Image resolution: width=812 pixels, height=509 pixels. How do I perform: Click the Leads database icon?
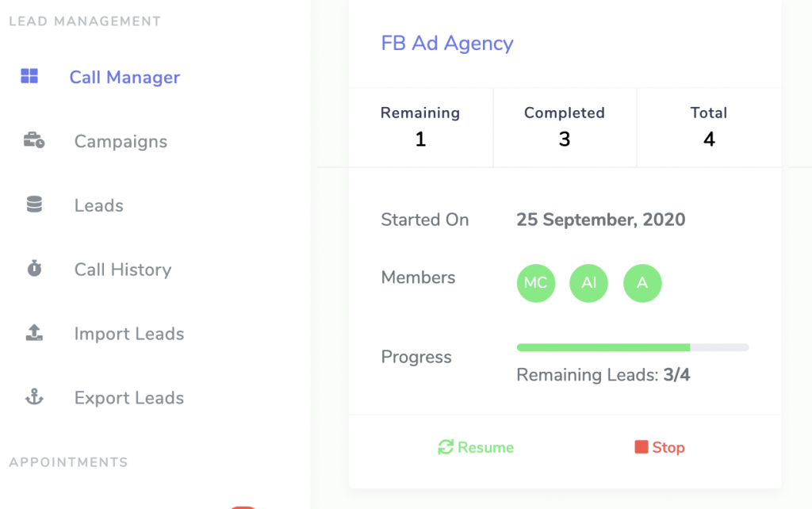point(35,205)
